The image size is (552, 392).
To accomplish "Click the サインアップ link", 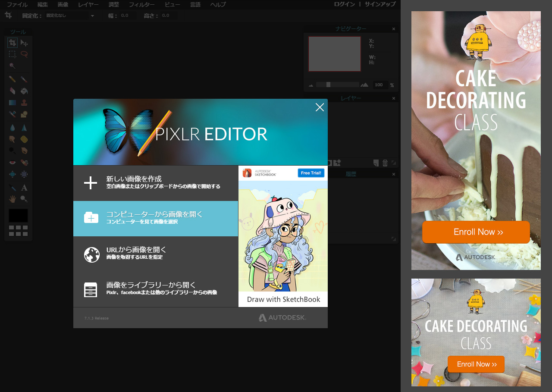I will [x=380, y=4].
